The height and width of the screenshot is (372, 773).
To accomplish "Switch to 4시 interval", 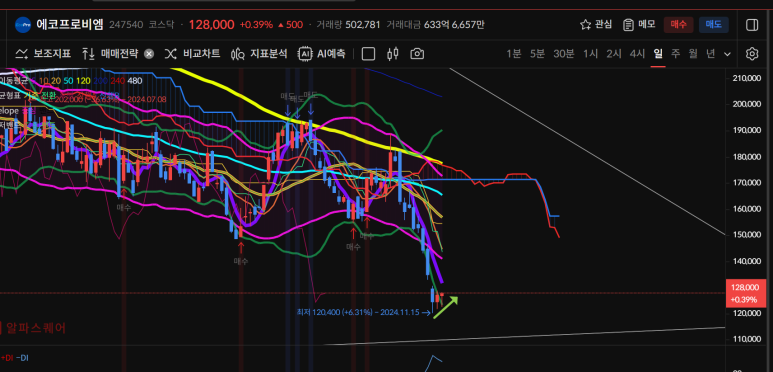I will coord(637,54).
